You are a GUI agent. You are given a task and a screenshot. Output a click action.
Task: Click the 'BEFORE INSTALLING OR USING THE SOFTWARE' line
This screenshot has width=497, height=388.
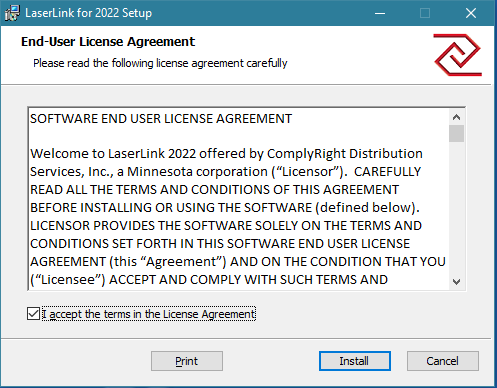coord(225,207)
